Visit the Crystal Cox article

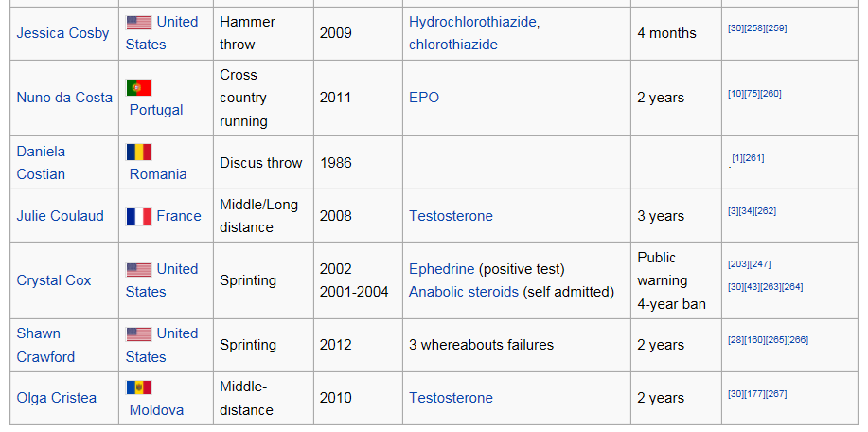(x=54, y=280)
